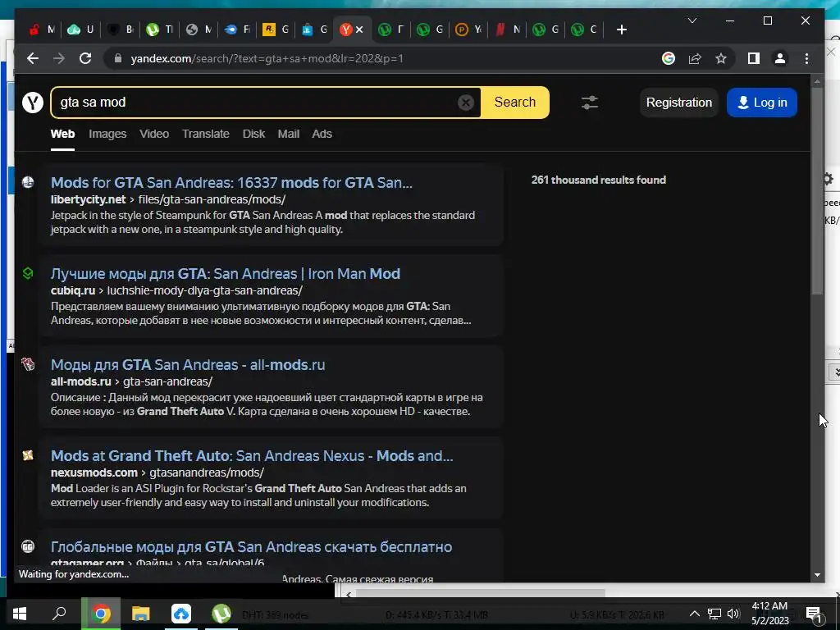Screen dimensions: 840x630
Task: Open the Chrome side panel
Action: (x=754, y=58)
